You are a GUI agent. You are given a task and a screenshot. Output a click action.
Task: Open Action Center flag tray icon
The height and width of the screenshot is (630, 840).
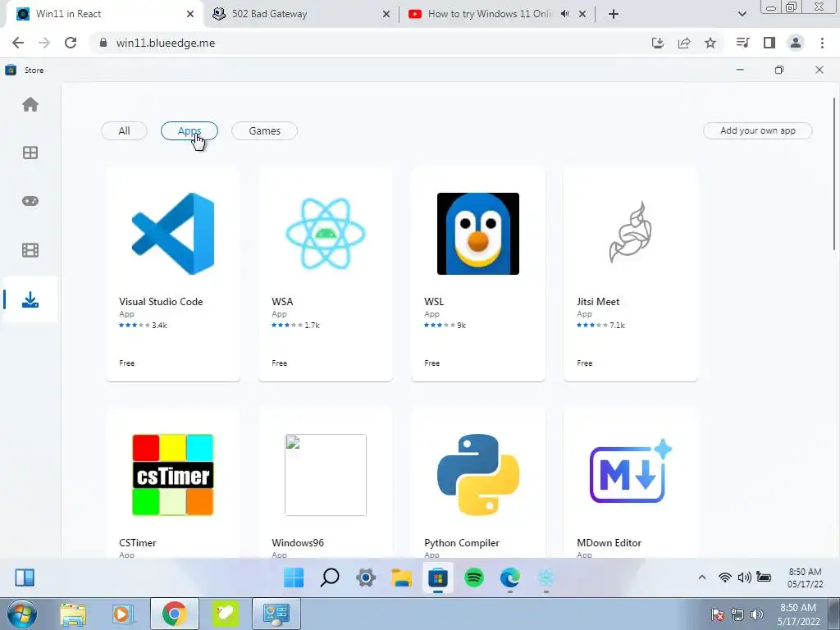pos(718,614)
